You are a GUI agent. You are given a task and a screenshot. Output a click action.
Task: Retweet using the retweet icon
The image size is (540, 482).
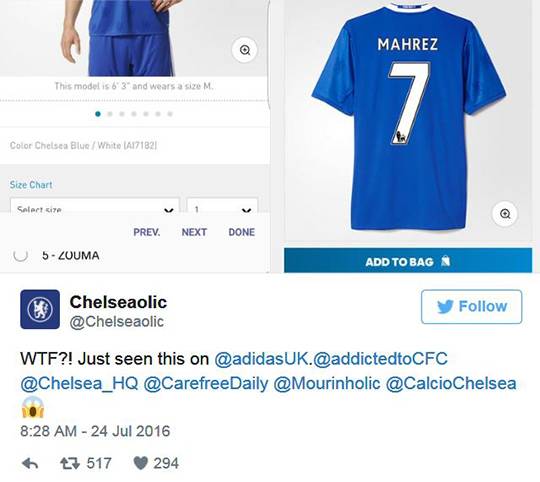coord(70,463)
